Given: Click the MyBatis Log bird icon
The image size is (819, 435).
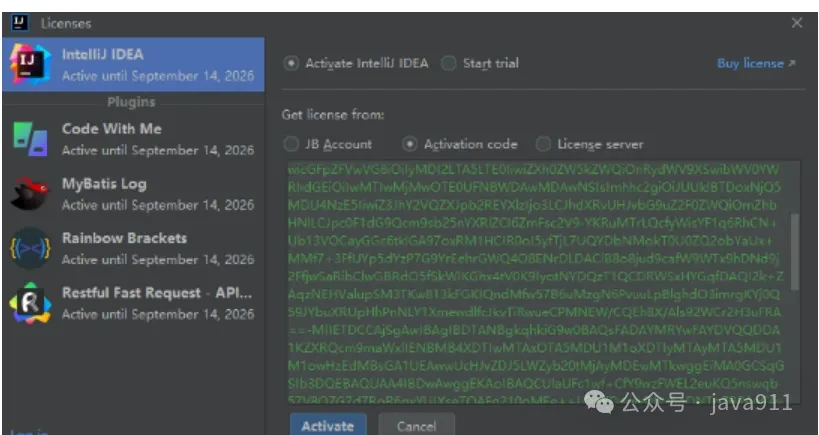Looking at the screenshot, I should [x=30, y=194].
